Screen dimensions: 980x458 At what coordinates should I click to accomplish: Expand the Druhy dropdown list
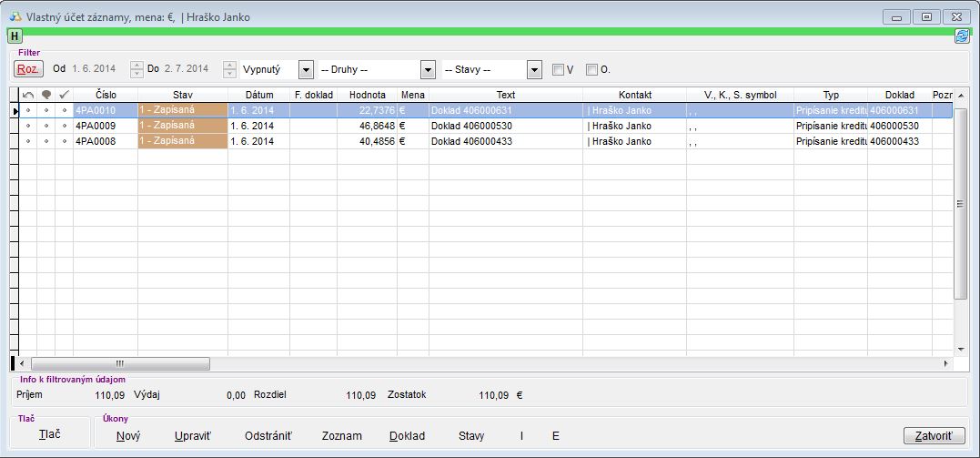point(428,70)
